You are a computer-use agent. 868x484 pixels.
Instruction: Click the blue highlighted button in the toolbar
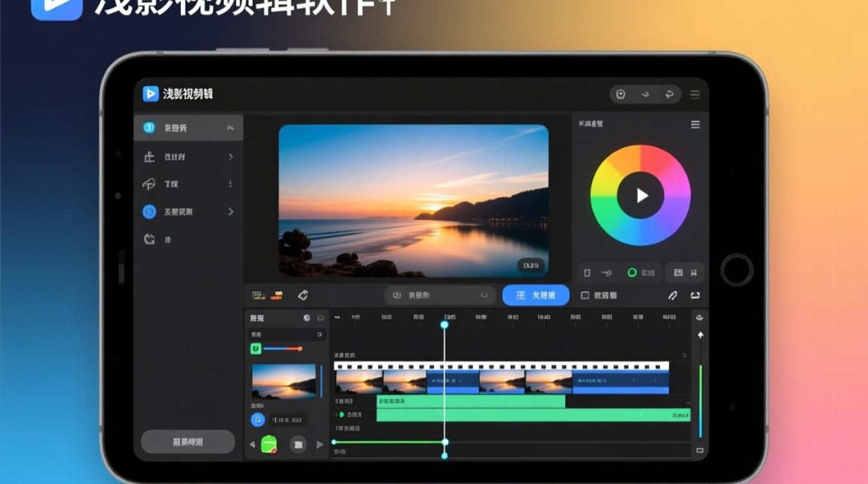[x=536, y=296]
